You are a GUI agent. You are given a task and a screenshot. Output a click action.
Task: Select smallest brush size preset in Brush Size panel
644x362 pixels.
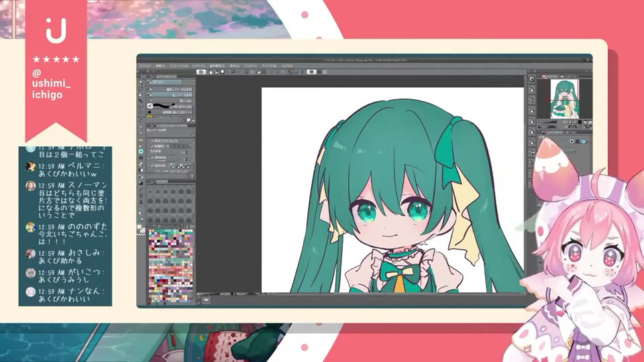pyautogui.click(x=150, y=192)
